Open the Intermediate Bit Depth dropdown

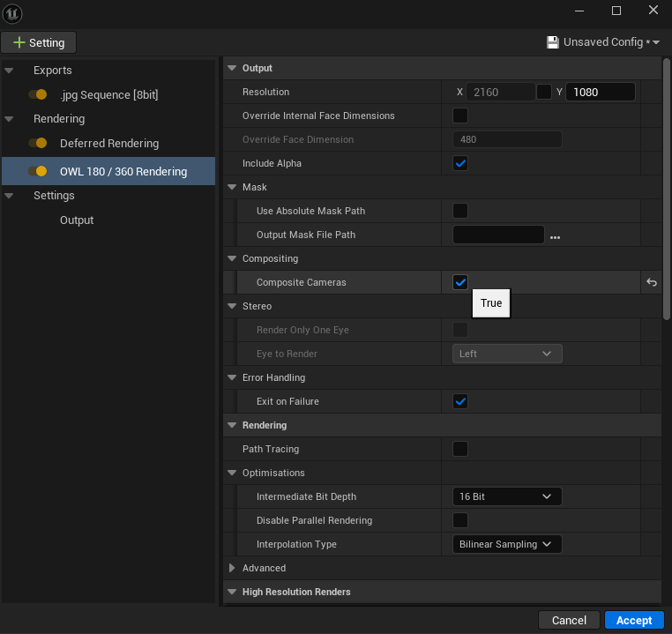(x=507, y=496)
